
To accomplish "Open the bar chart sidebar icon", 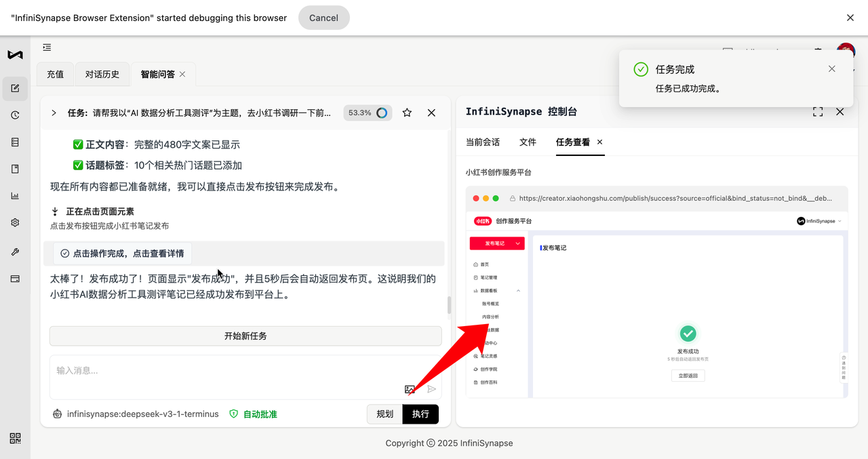I will (15, 196).
